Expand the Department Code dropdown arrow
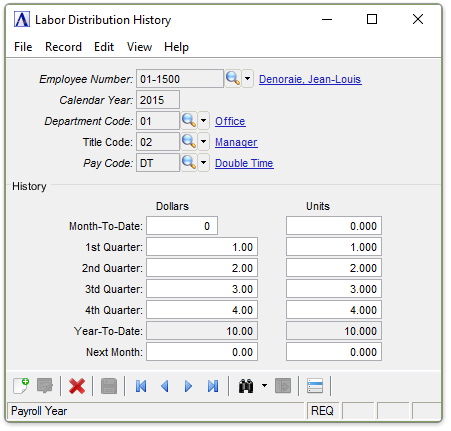 (203, 121)
